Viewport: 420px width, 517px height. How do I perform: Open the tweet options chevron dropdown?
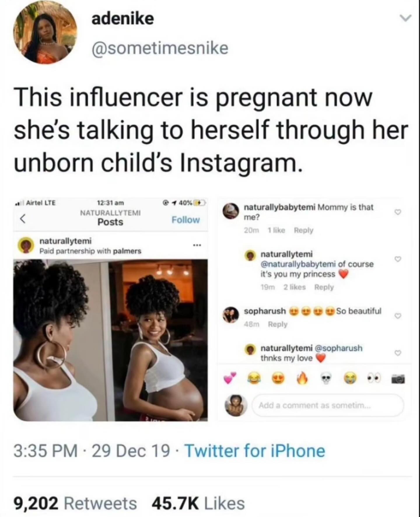click(x=405, y=18)
